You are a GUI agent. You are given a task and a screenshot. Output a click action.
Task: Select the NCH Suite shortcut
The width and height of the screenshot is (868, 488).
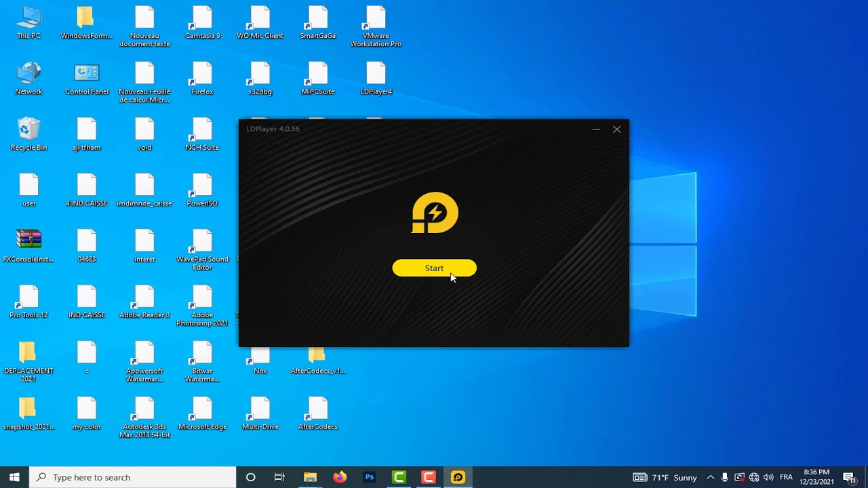pyautogui.click(x=202, y=134)
